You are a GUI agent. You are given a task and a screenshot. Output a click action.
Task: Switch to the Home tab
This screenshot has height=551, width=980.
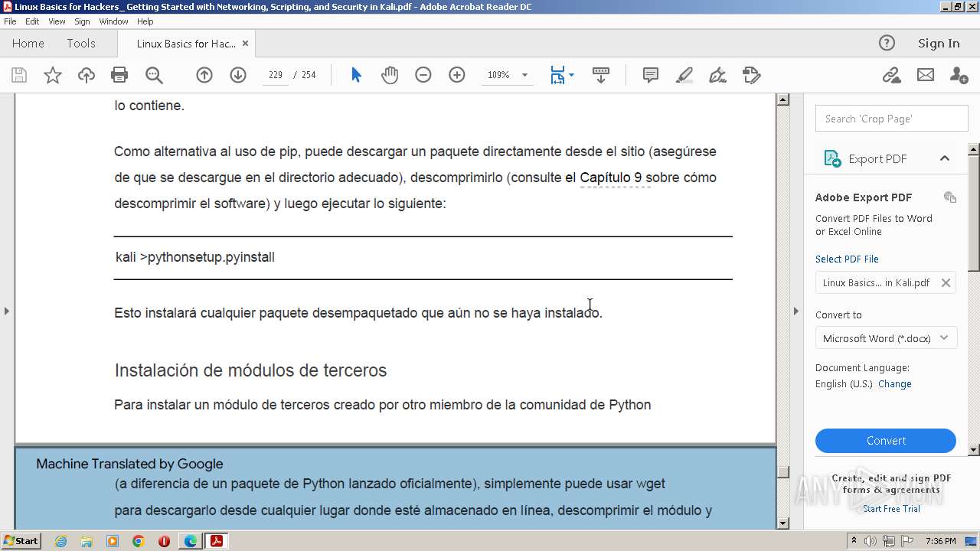click(28, 44)
